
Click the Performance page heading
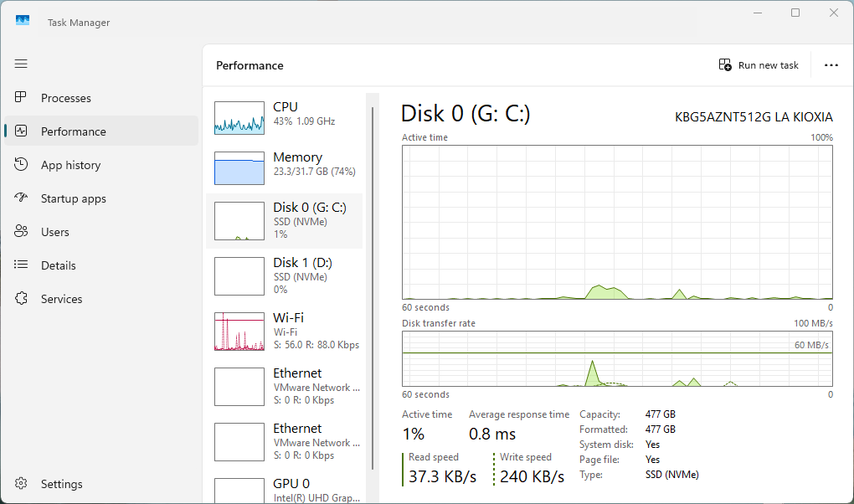point(250,65)
